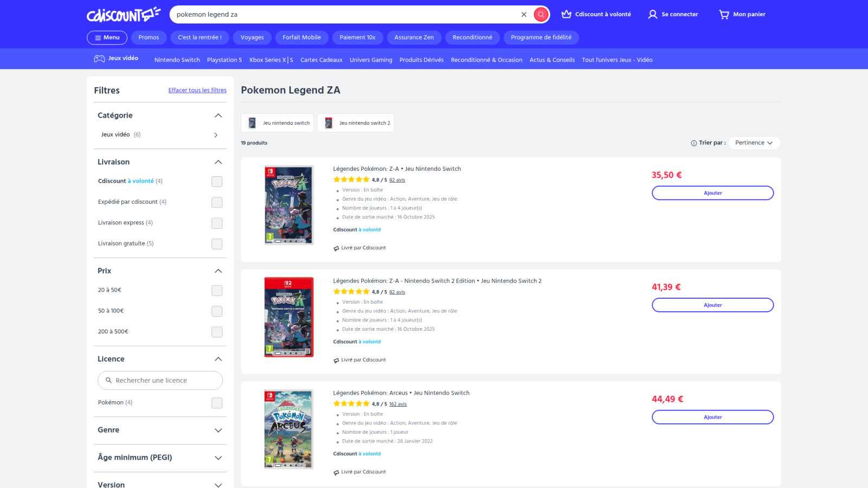Open Légendes Pokémon Z-A Switch cover thumbnail
Viewport: 868px width, 488px height.
289,206
